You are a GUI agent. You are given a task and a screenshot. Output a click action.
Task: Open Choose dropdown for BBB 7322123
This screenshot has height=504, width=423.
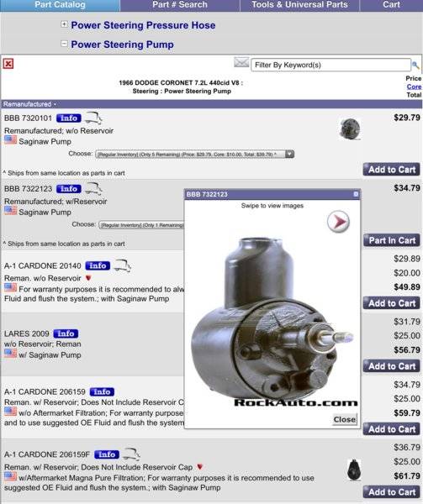pyautogui.click(x=141, y=225)
